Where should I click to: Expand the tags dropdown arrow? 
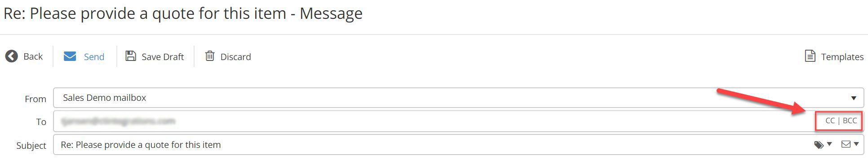point(829,144)
